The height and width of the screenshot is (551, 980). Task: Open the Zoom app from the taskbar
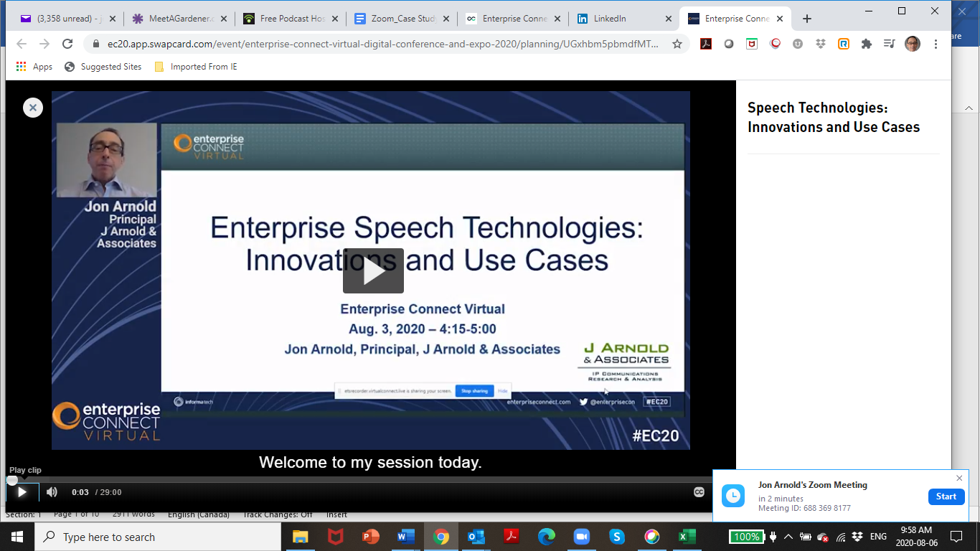coord(581,537)
